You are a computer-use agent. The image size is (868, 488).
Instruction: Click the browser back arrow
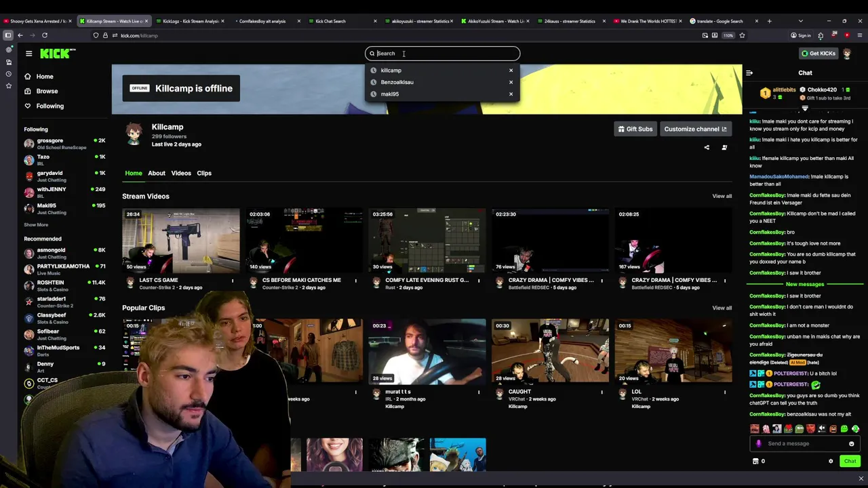tap(20, 35)
